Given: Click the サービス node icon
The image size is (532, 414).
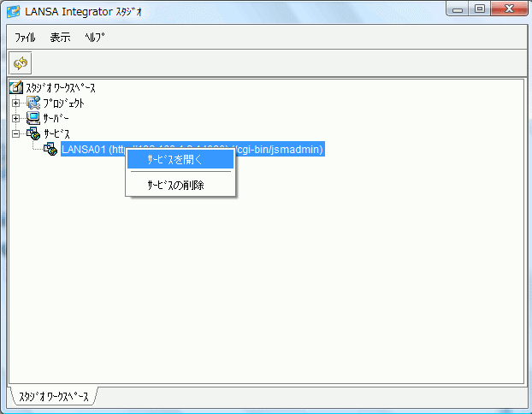Looking at the screenshot, I should [33, 133].
